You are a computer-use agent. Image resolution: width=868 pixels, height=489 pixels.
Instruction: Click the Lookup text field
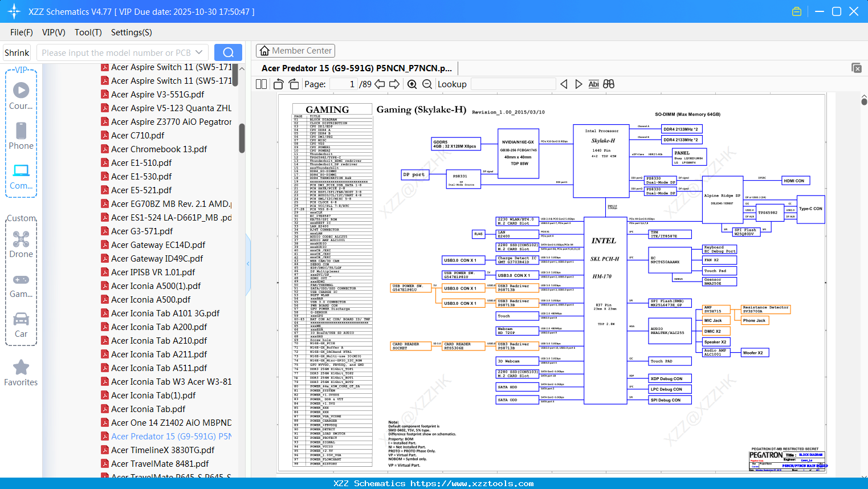513,84
